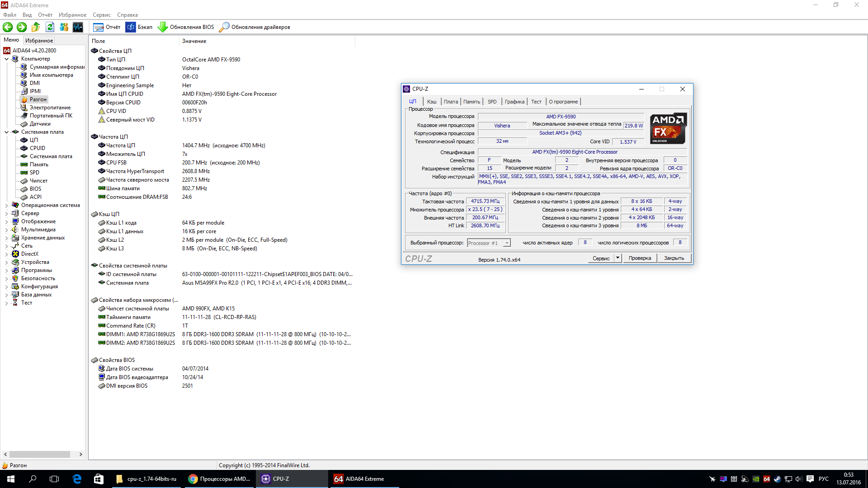Collapse the Компьютер tree node
Viewport: 868px width, 488px height.
click(x=6, y=59)
